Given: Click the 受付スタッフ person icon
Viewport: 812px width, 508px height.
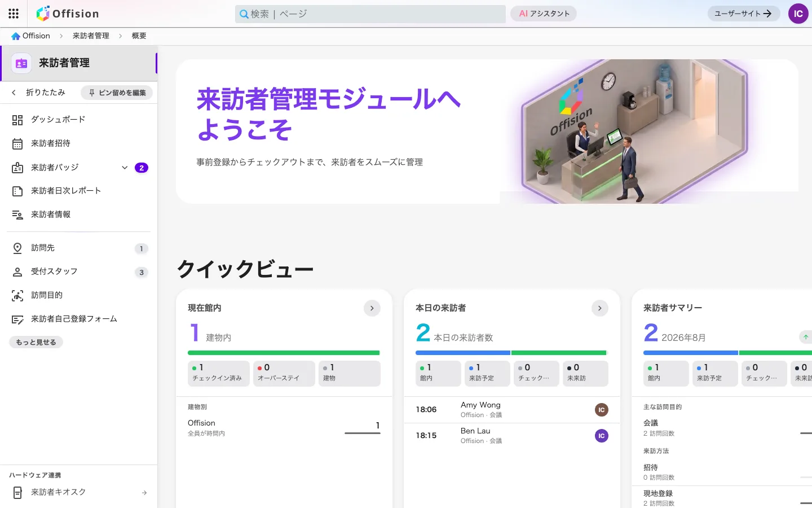Looking at the screenshot, I should [17, 271].
